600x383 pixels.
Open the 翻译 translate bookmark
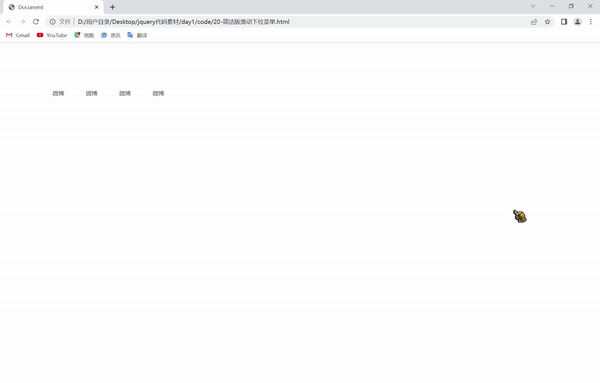[x=137, y=35]
